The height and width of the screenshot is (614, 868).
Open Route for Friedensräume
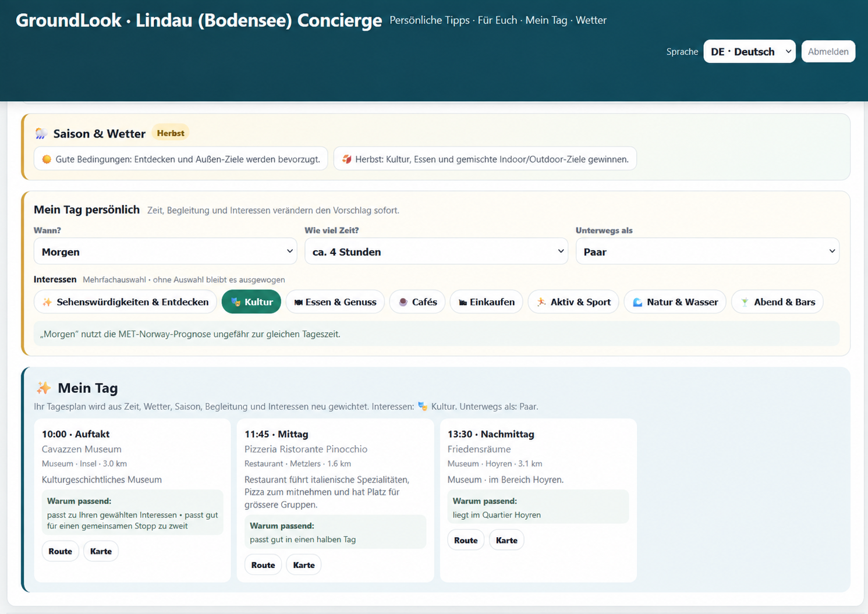(466, 540)
